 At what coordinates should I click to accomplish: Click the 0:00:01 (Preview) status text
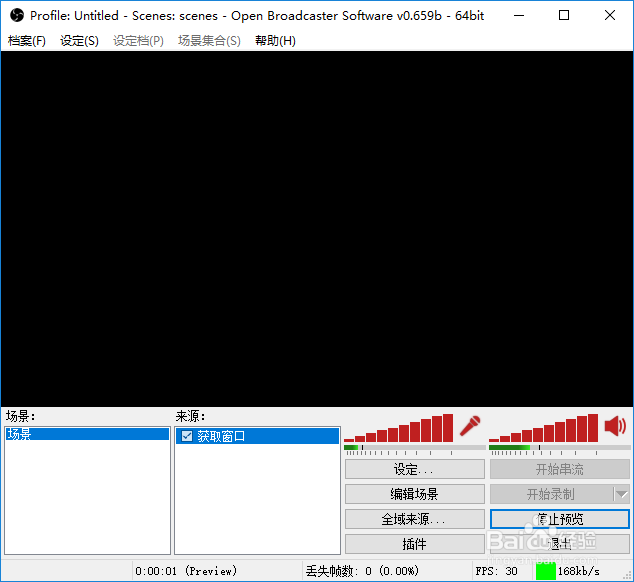(x=186, y=571)
